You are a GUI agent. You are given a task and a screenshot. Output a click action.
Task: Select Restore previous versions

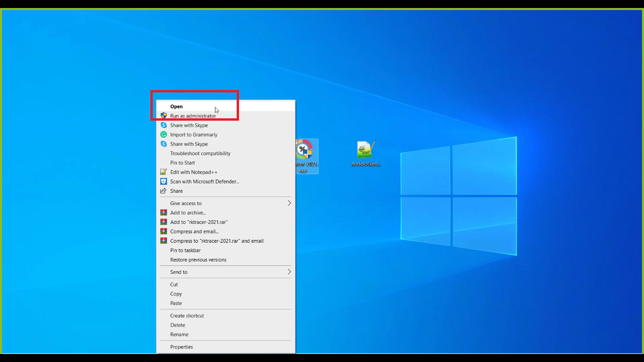tap(226, 260)
